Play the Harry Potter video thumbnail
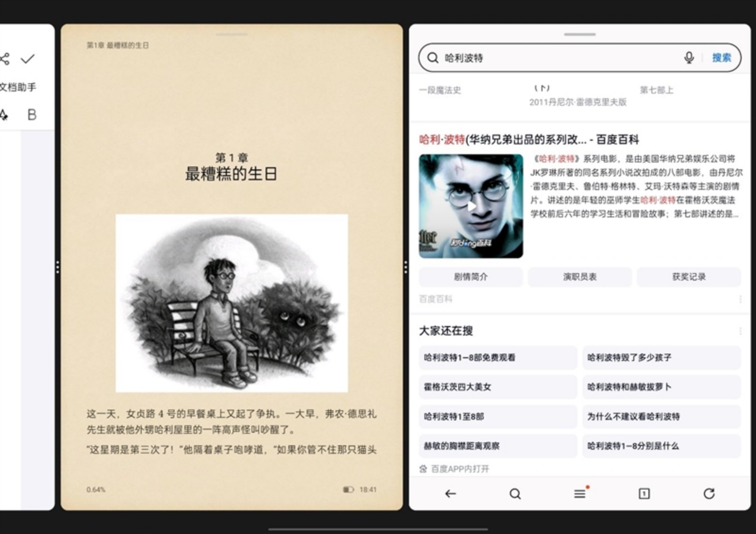This screenshot has width=756, height=534. click(x=471, y=206)
